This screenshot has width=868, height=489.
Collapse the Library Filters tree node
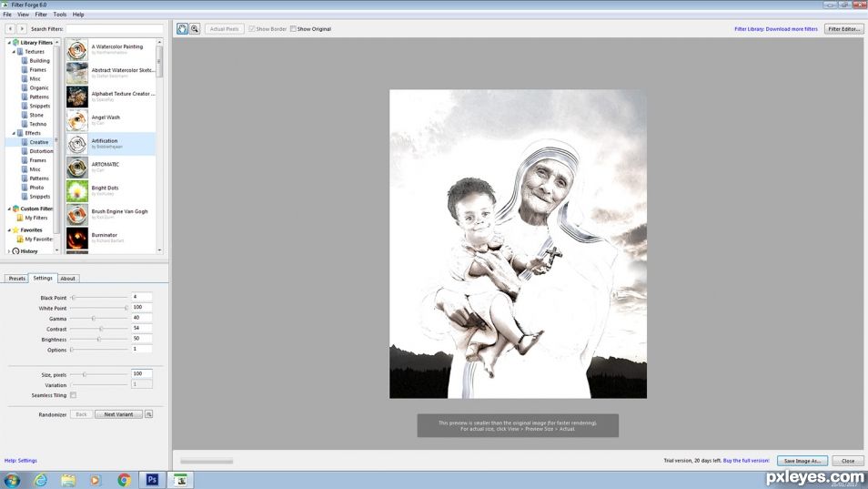tap(8, 43)
